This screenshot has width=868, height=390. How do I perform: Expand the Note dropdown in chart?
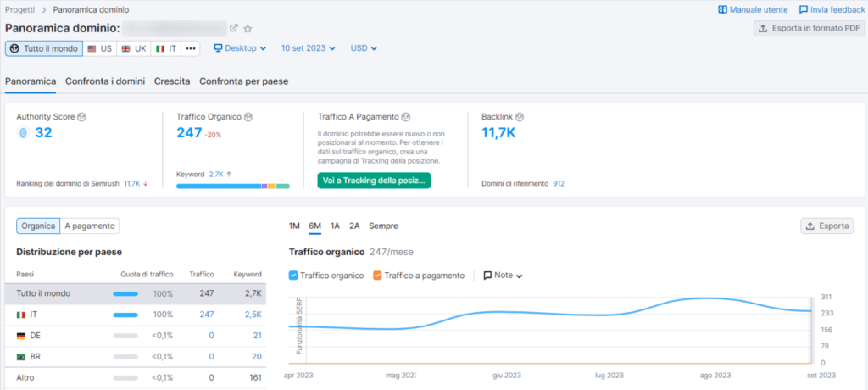click(503, 276)
